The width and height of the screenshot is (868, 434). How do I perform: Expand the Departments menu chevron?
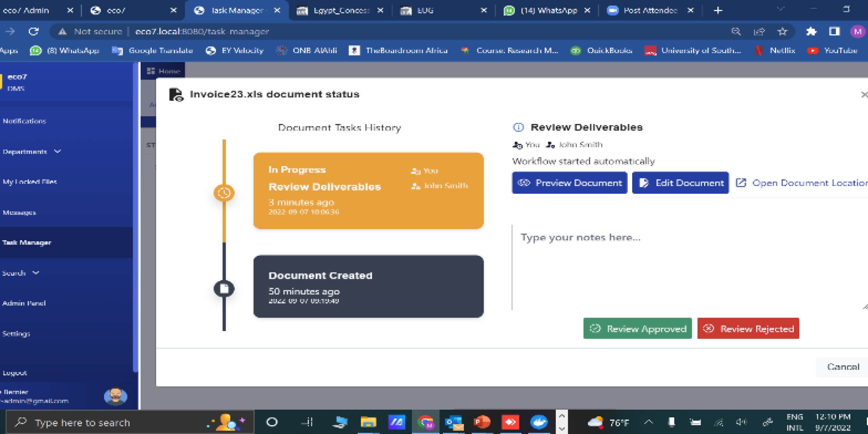58,151
